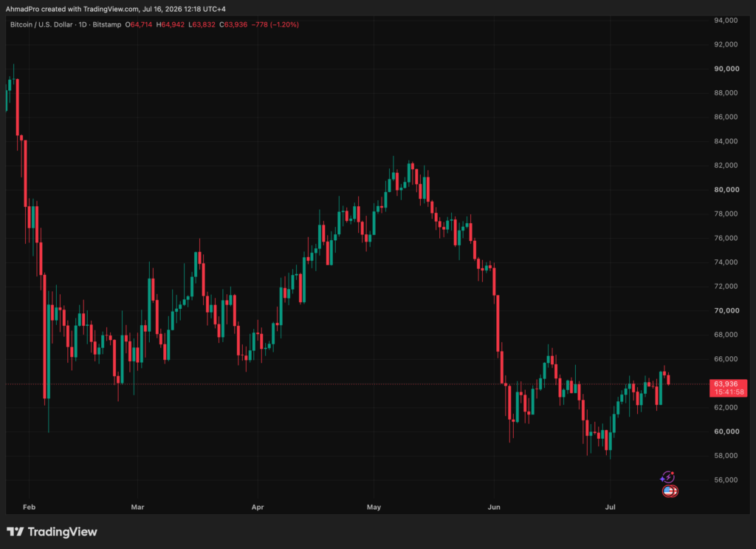Image resolution: width=756 pixels, height=549 pixels.
Task: Click the 15:41:58 bar countdown timer
Action: click(729, 392)
